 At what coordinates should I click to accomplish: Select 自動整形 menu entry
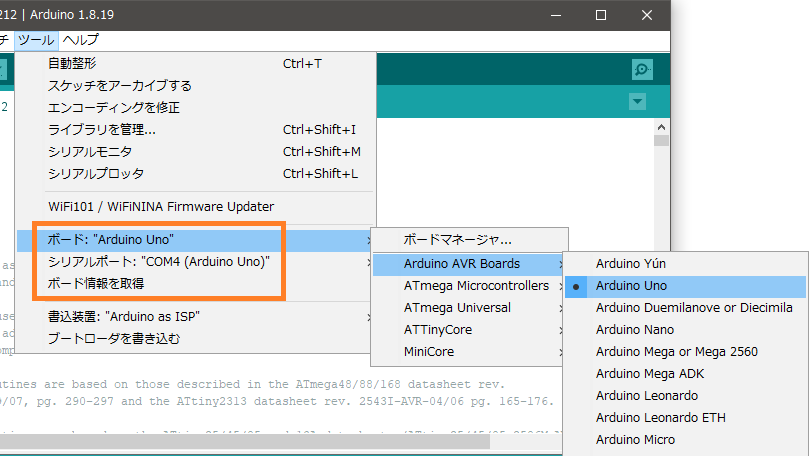click(195, 64)
